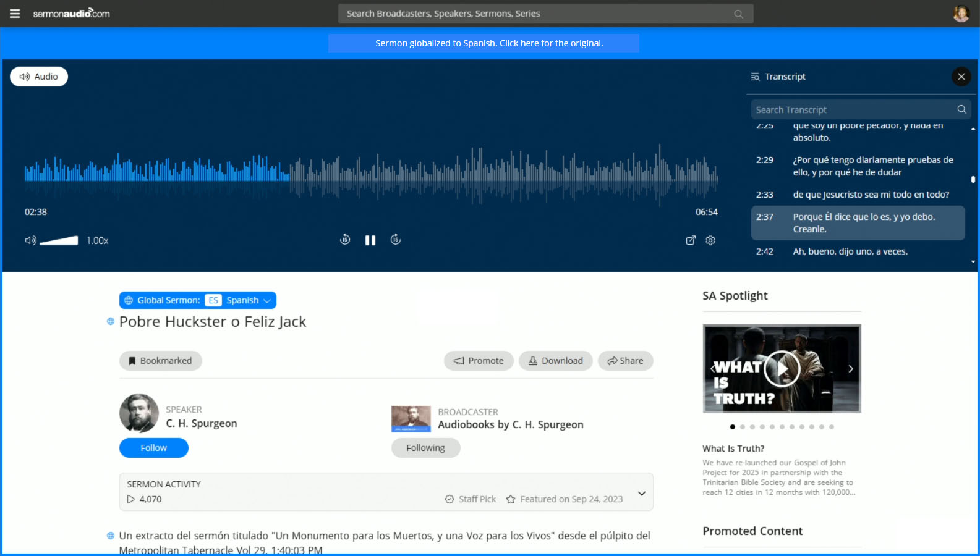Image resolution: width=980 pixels, height=556 pixels.
Task: Rewind audio 15 seconds
Action: [345, 240]
